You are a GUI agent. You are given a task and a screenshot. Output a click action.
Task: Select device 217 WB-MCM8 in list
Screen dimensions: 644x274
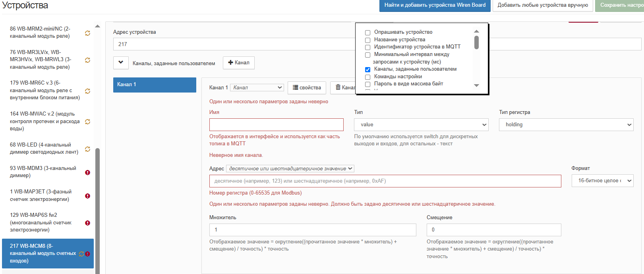click(x=48, y=253)
